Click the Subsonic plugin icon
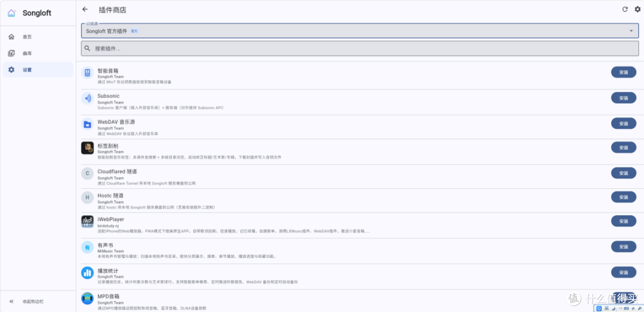This screenshot has height=312, width=644. point(88,98)
